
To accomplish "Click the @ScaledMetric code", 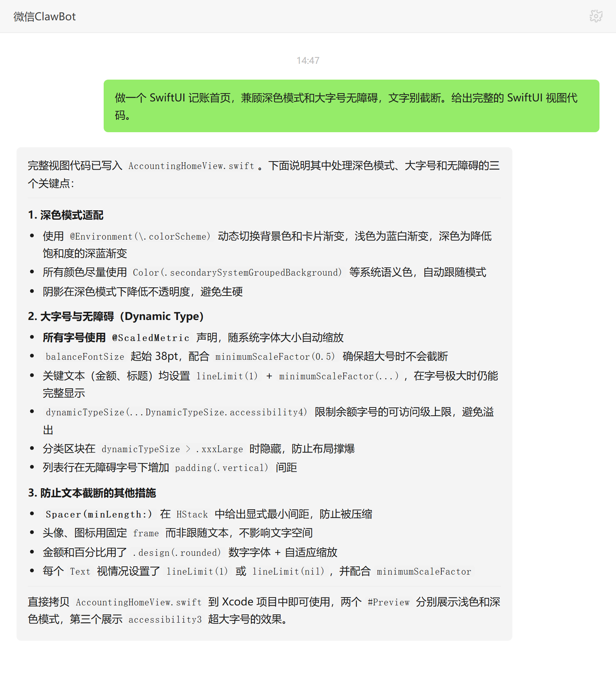I will coord(151,338).
